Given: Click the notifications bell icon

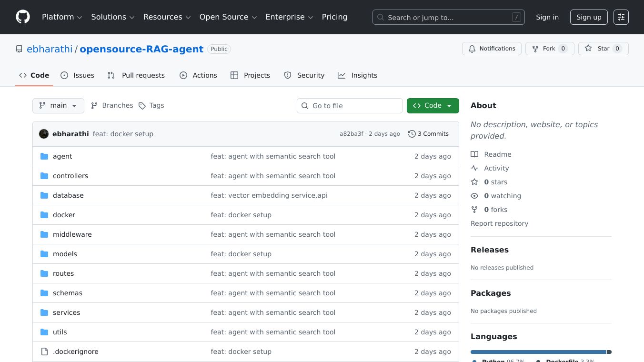Looking at the screenshot, I should [x=472, y=48].
